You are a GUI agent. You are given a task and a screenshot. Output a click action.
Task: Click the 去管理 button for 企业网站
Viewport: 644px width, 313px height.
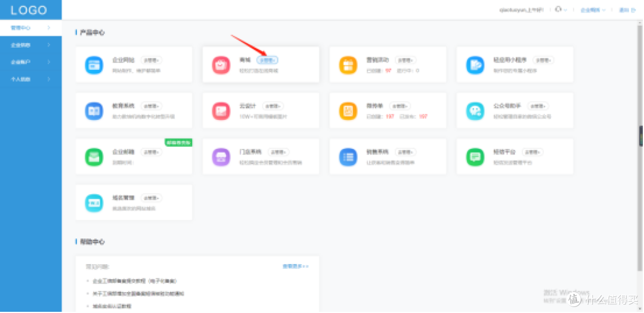pyautogui.click(x=151, y=60)
